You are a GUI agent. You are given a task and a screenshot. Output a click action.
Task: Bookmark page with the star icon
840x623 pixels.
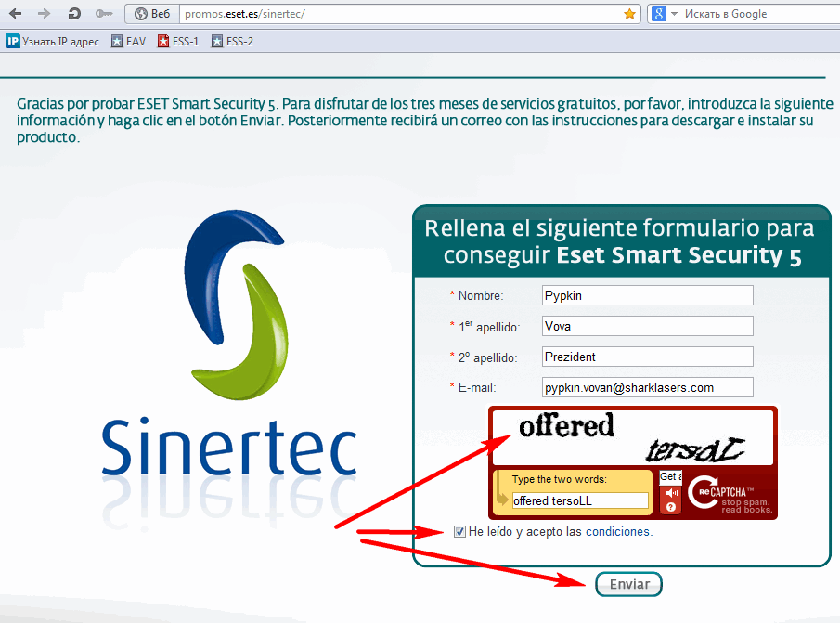[629, 14]
